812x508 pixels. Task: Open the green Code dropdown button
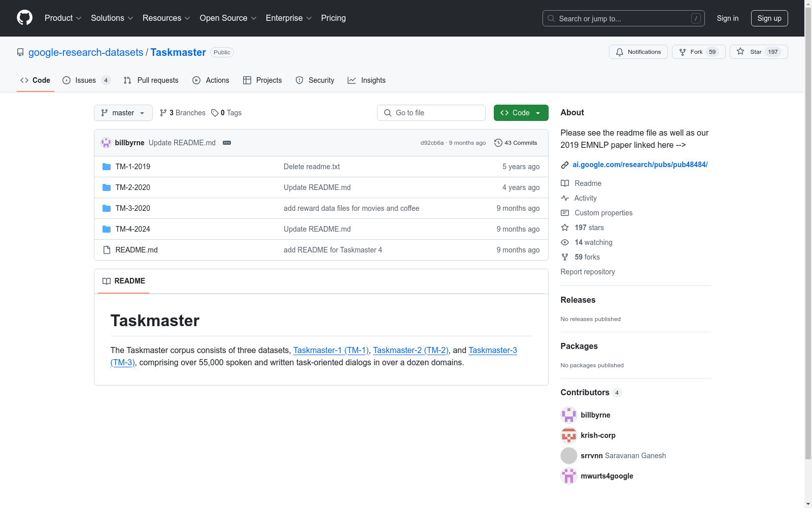click(x=521, y=113)
